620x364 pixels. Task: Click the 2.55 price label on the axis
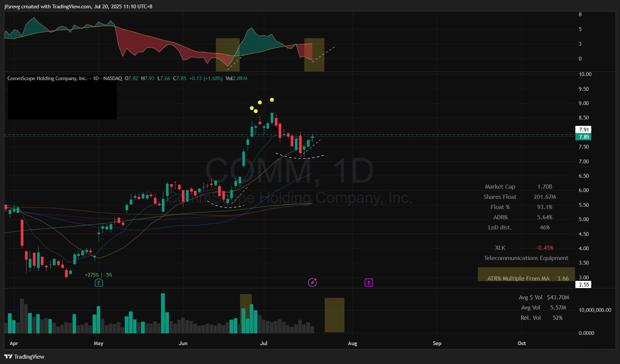point(583,285)
